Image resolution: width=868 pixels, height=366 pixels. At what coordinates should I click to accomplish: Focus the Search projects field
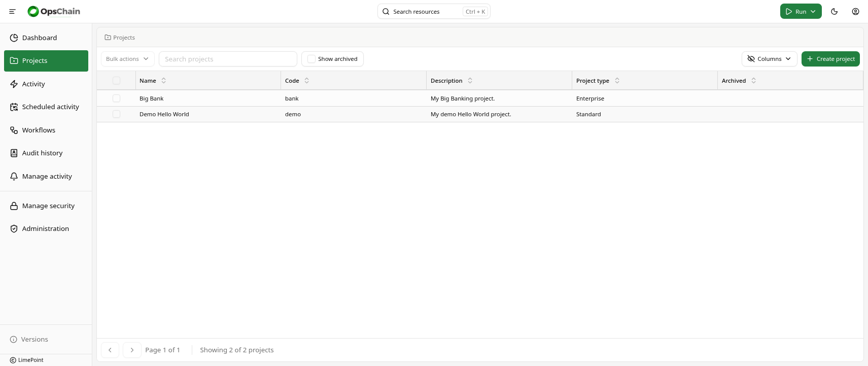pyautogui.click(x=228, y=59)
